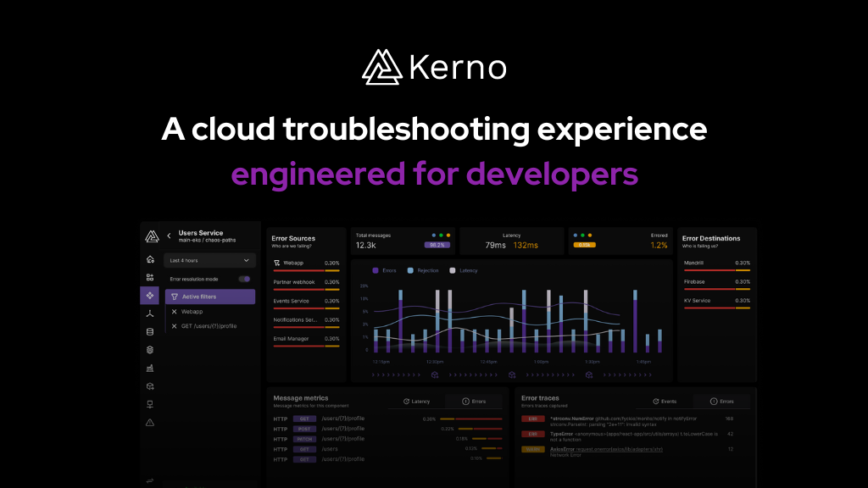Viewport: 868px width, 488px height.
Task: Open the Last 4 hours time range dropdown
Action: tap(208, 261)
